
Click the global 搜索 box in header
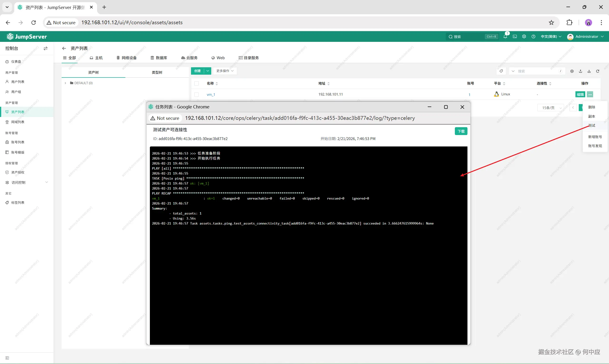click(x=472, y=37)
